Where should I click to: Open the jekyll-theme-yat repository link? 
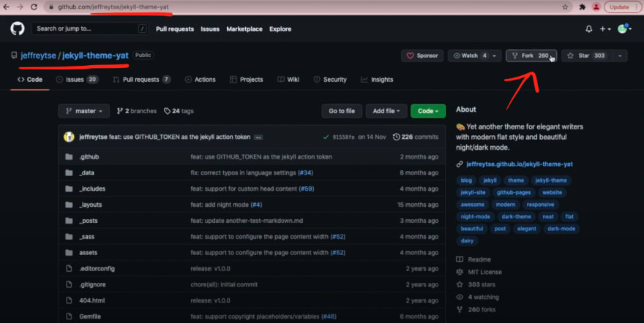[x=95, y=56]
